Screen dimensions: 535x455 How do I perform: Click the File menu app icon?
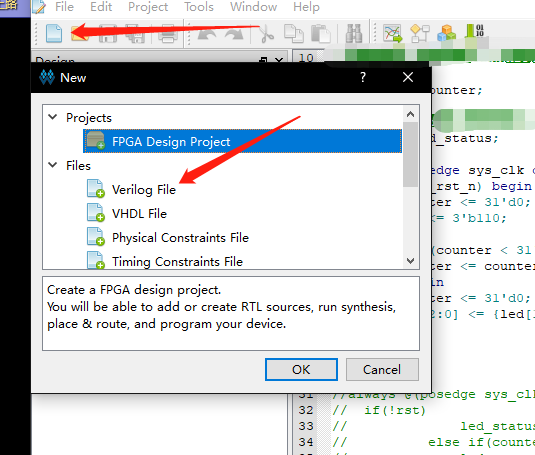click(38, 7)
